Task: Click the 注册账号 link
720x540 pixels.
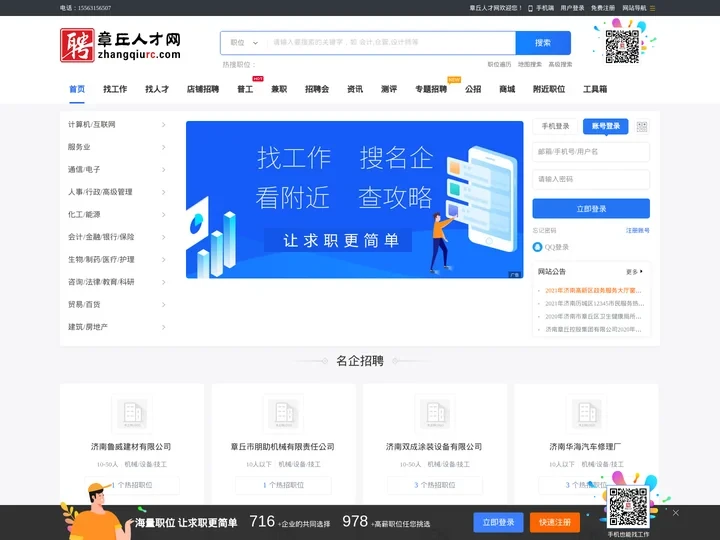Action: tap(638, 231)
